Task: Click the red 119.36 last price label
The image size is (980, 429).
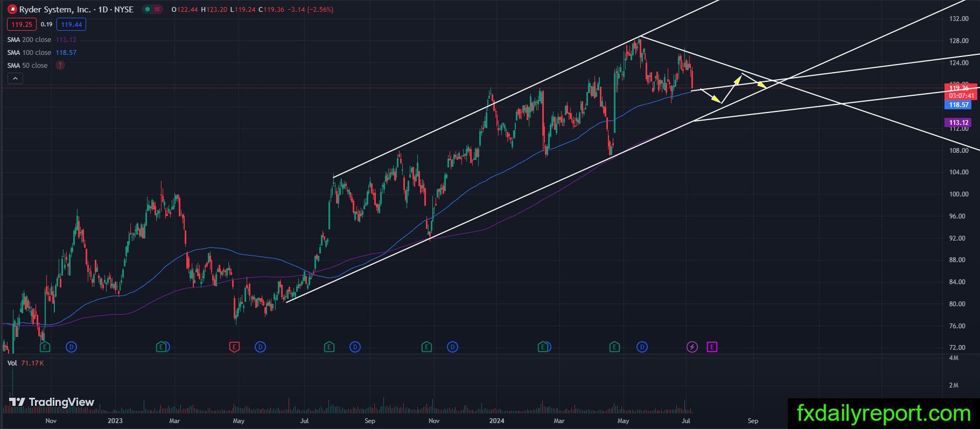Action: (x=959, y=88)
